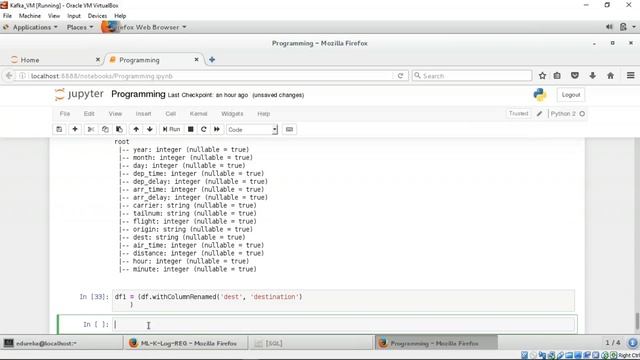Open Jupyter Kernel menu

198,114
